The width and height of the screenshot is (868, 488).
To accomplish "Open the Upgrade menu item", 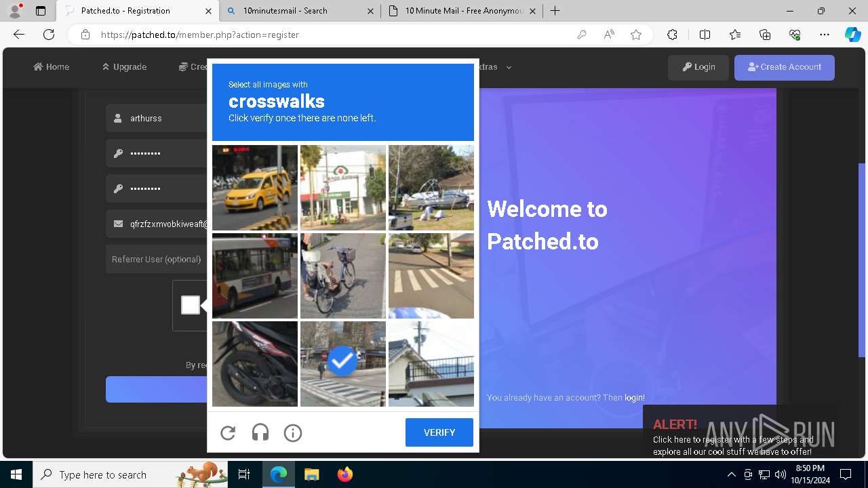I will [124, 66].
